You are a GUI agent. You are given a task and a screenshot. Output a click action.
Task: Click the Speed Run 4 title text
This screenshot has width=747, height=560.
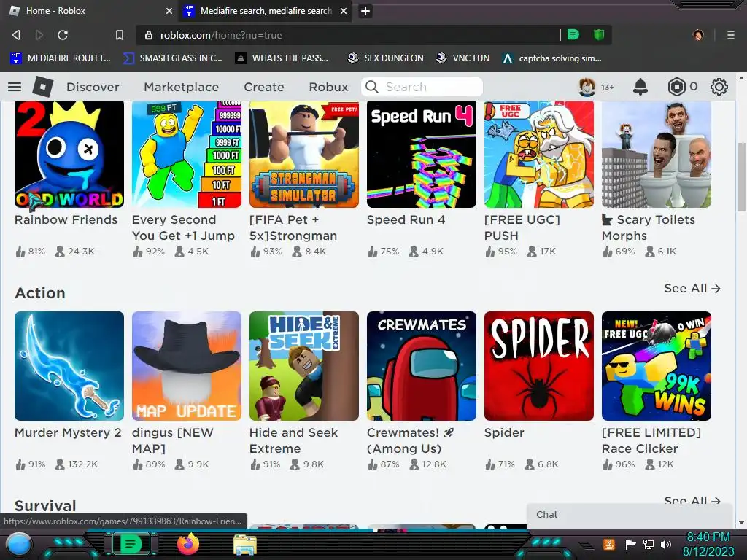pos(406,219)
